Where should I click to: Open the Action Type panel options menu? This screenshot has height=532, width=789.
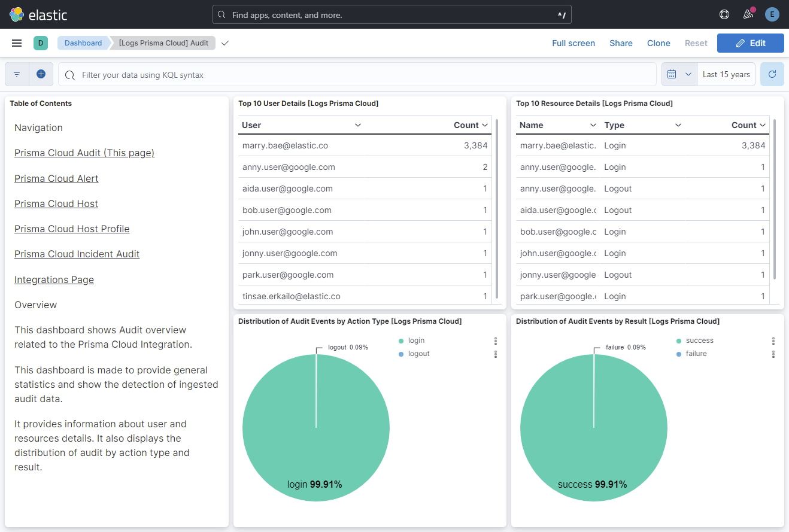point(495,341)
